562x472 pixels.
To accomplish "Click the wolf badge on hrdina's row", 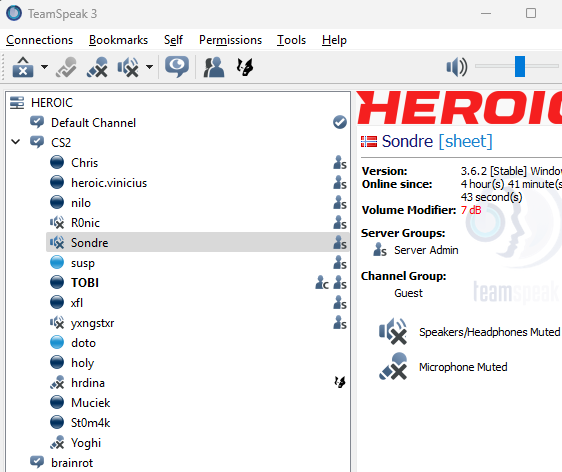I will (340, 382).
